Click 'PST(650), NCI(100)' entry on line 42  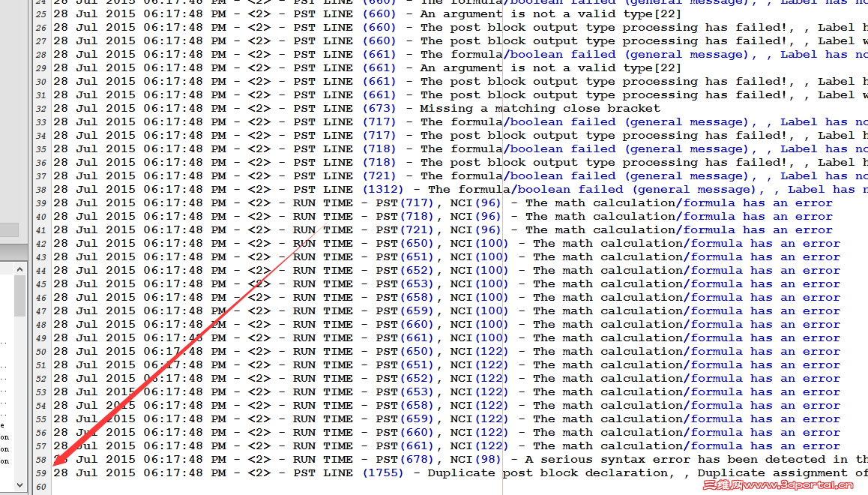tap(442, 244)
